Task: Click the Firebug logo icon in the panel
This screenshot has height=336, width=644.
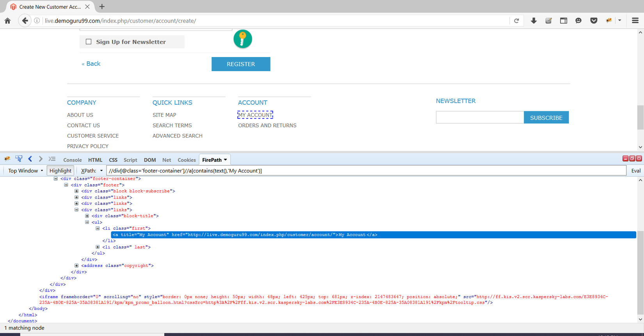Action: 7,159
